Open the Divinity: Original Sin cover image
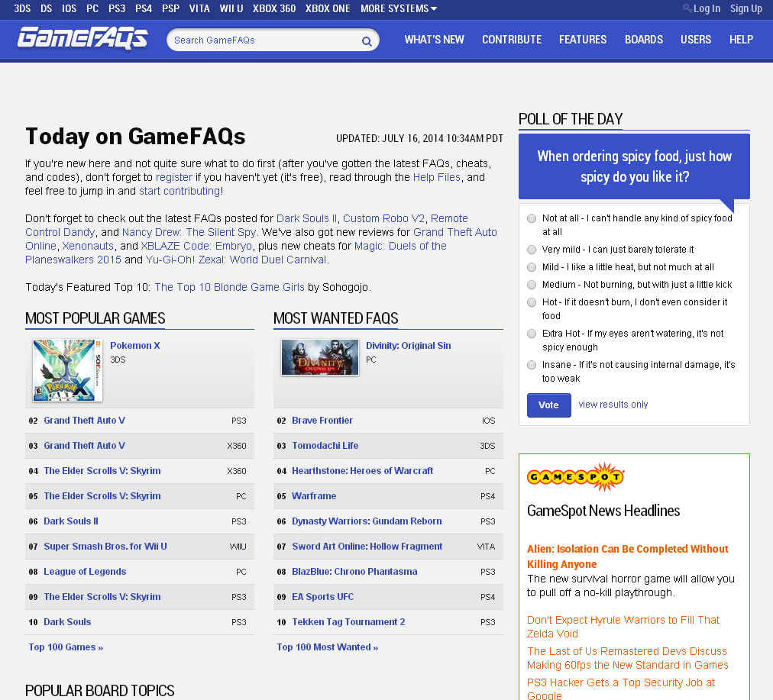The width and height of the screenshot is (773, 700). click(x=320, y=357)
